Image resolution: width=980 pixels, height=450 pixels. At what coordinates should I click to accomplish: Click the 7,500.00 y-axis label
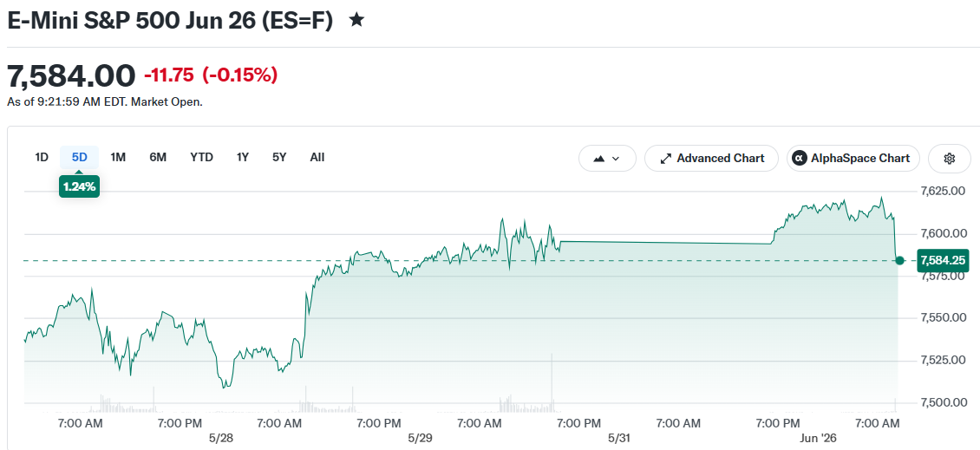click(x=943, y=401)
